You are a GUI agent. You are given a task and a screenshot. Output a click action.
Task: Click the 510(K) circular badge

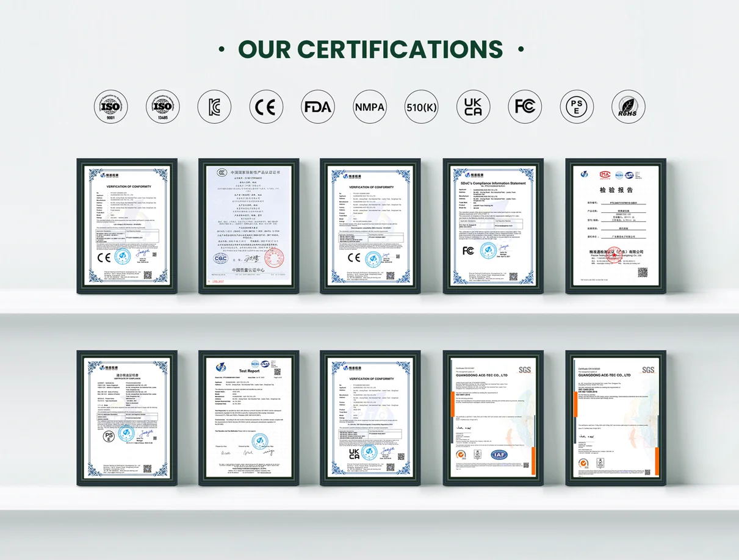coord(421,107)
